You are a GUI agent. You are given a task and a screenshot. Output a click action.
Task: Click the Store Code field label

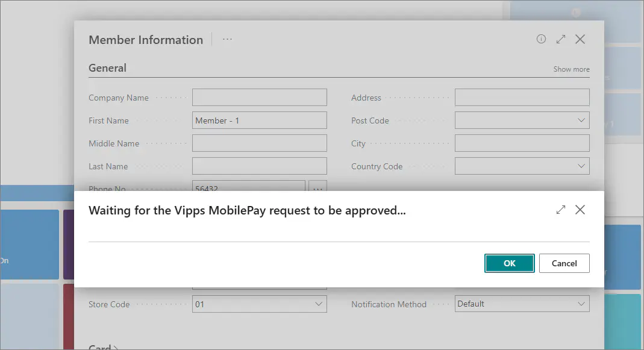[109, 304]
